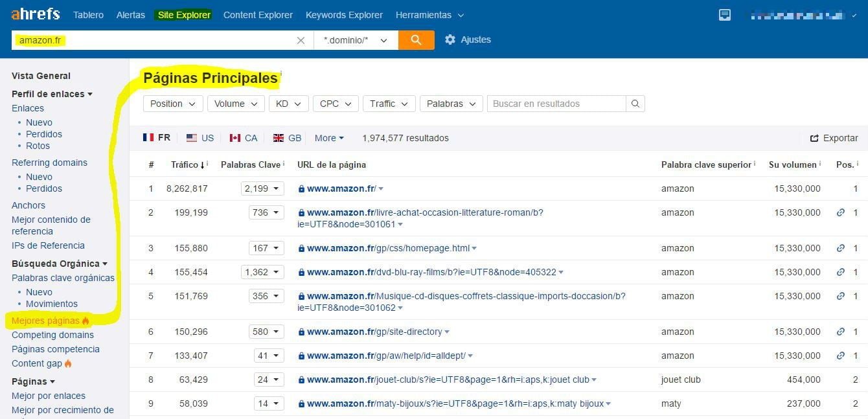Select the FR France flag filter
The width and height of the screenshot is (868, 419).
157,137
